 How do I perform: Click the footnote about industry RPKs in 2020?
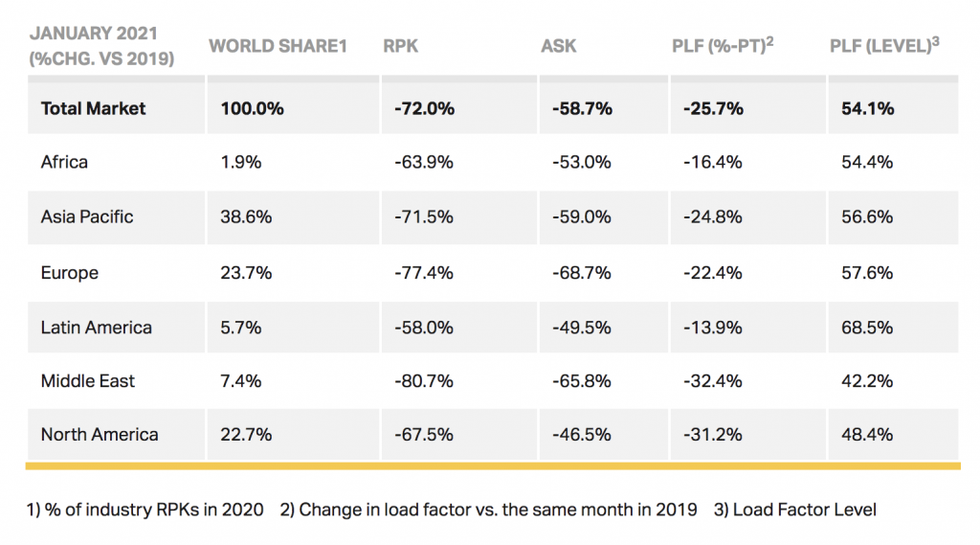(x=145, y=510)
